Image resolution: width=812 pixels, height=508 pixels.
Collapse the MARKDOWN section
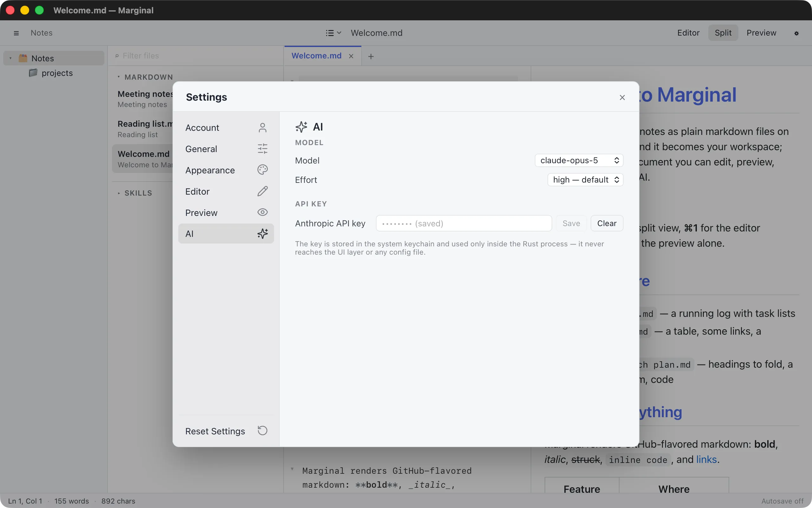pos(118,77)
